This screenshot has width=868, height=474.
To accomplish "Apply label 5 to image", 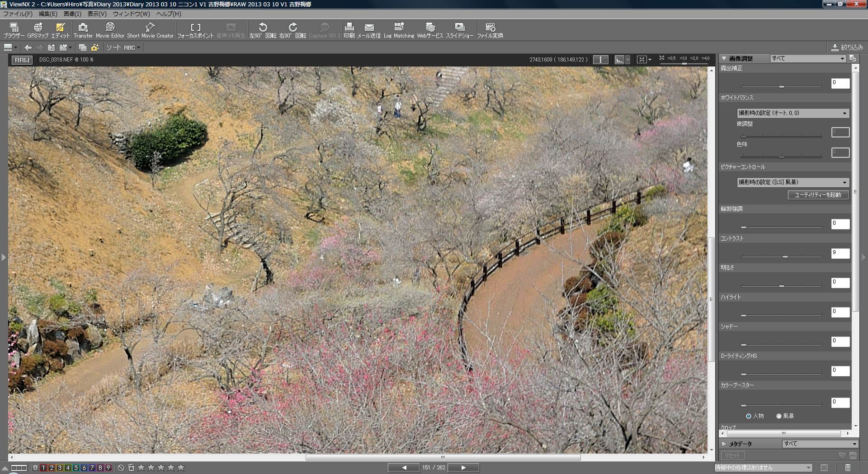I will [x=76, y=468].
